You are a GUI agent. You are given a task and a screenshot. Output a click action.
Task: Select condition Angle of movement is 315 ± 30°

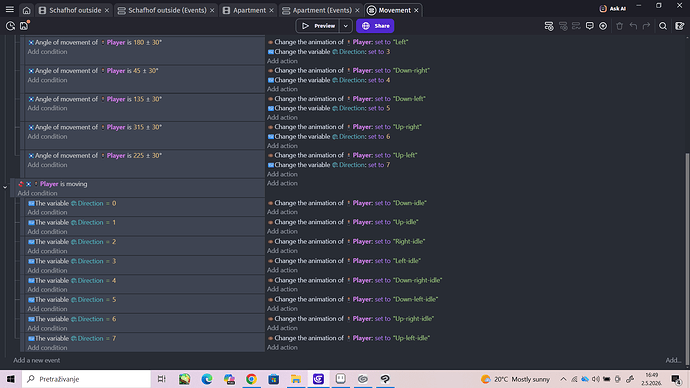click(x=95, y=127)
